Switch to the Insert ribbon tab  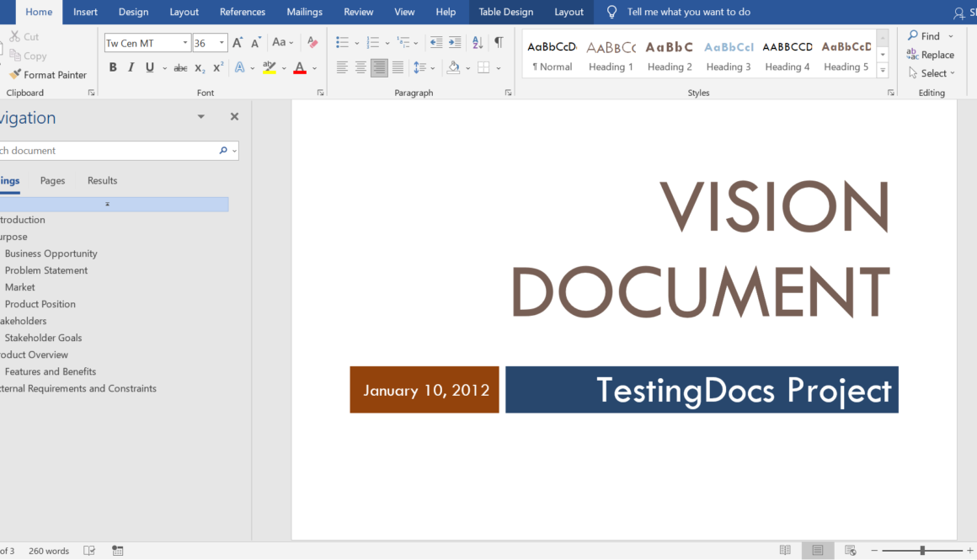[x=85, y=12]
